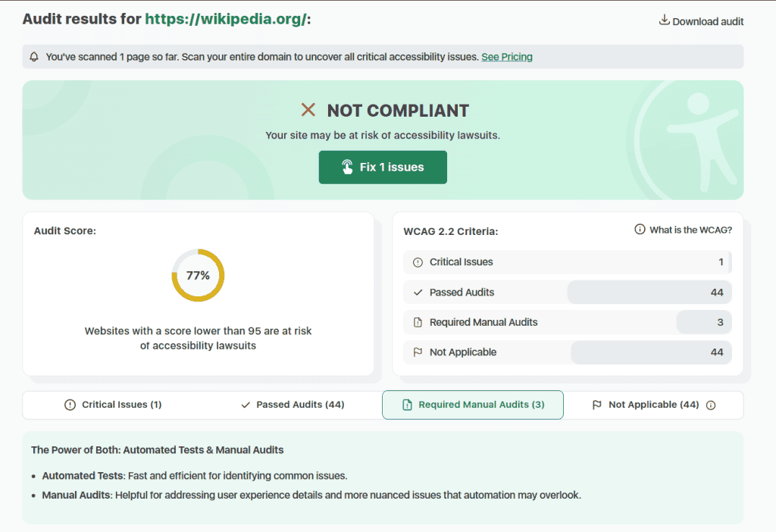
Task: Open the https://wikipedia.org/ link in heading
Action: click(x=226, y=19)
